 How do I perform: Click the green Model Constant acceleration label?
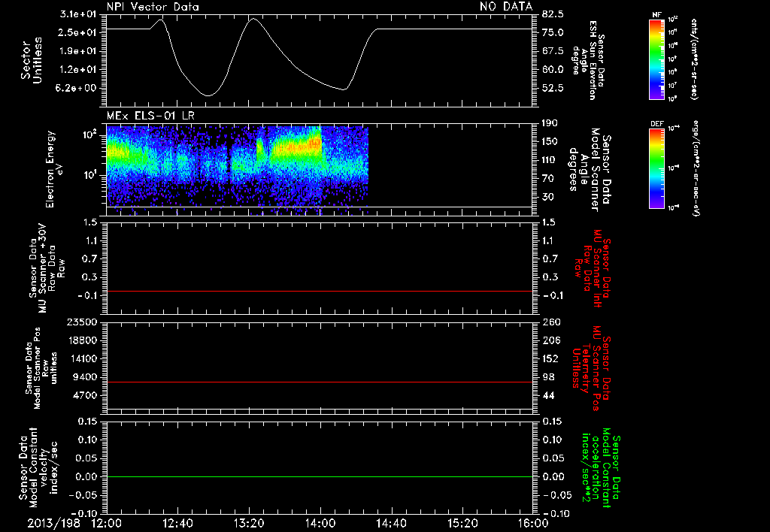click(601, 469)
